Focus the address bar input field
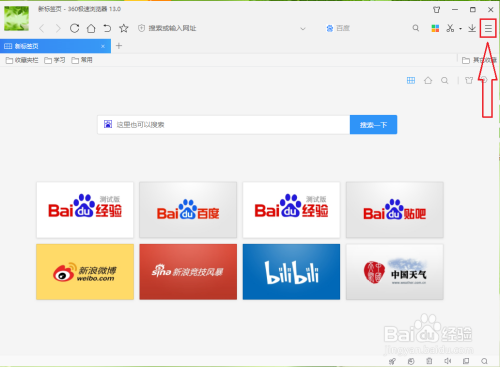The height and width of the screenshot is (367, 500). pos(220,28)
